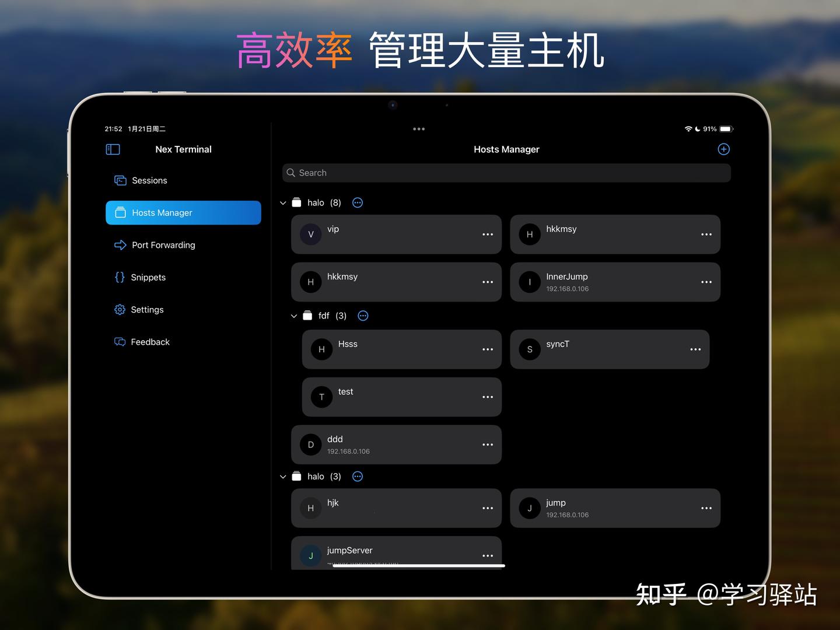
Task: Open Port Forwarding from the sidebar
Action: 163,245
